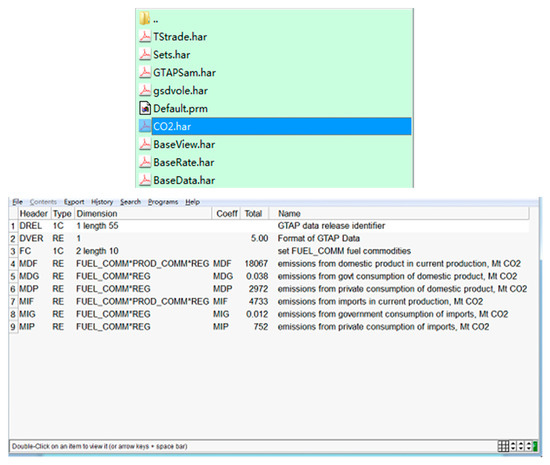The height and width of the screenshot is (465, 550).
Task: Click the green indicator in status bar
Action: 535,446
